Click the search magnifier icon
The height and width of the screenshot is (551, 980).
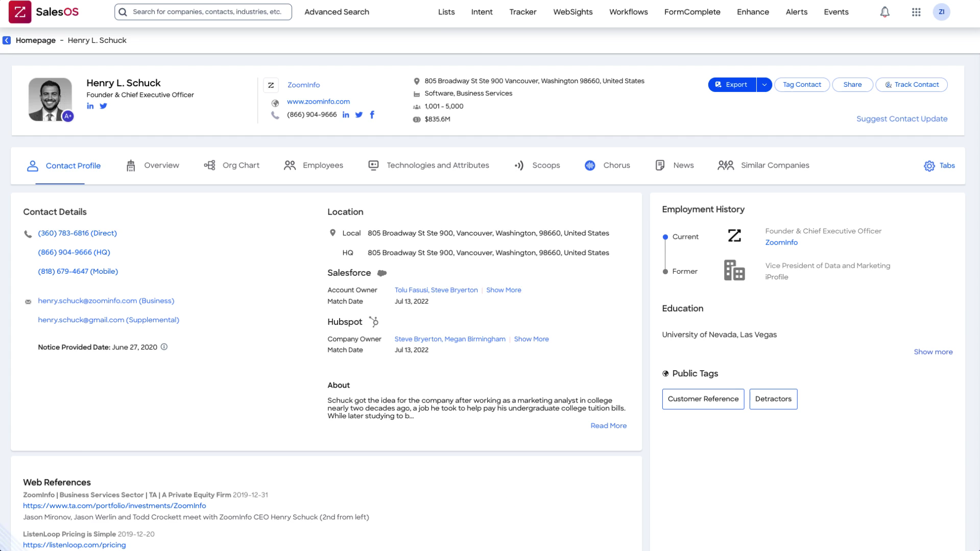[x=123, y=12]
